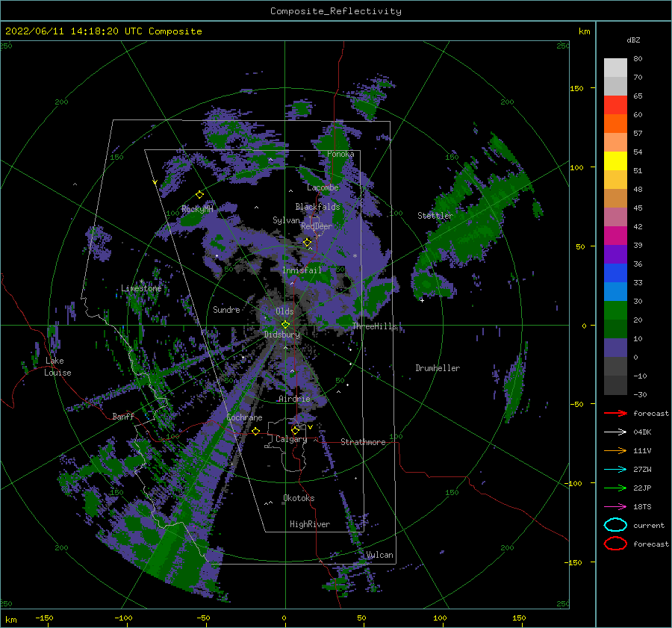Click the RedDeer city label
Viewport: 672px width, 628px height.
[317, 226]
